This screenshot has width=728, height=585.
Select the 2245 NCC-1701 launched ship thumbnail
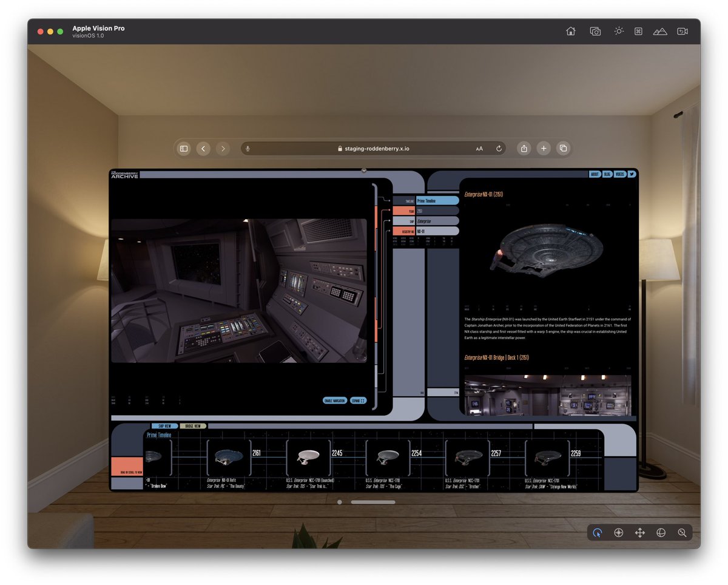(x=308, y=458)
